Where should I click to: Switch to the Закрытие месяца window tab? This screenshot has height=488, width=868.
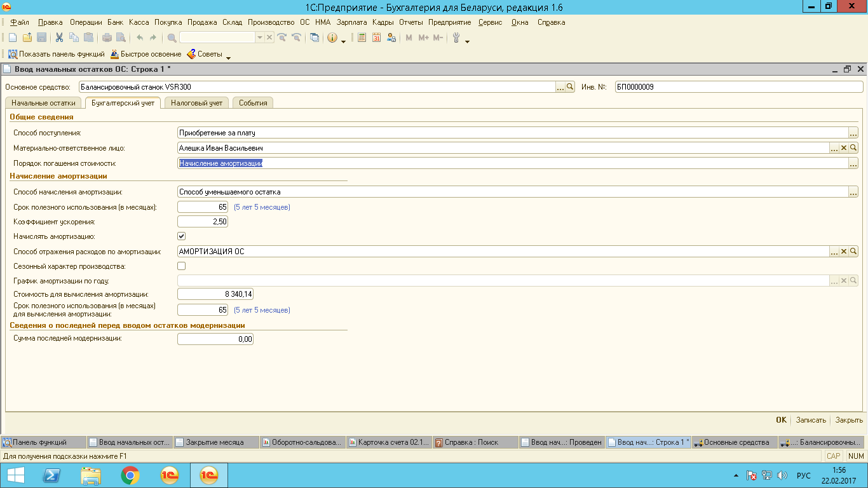215,442
